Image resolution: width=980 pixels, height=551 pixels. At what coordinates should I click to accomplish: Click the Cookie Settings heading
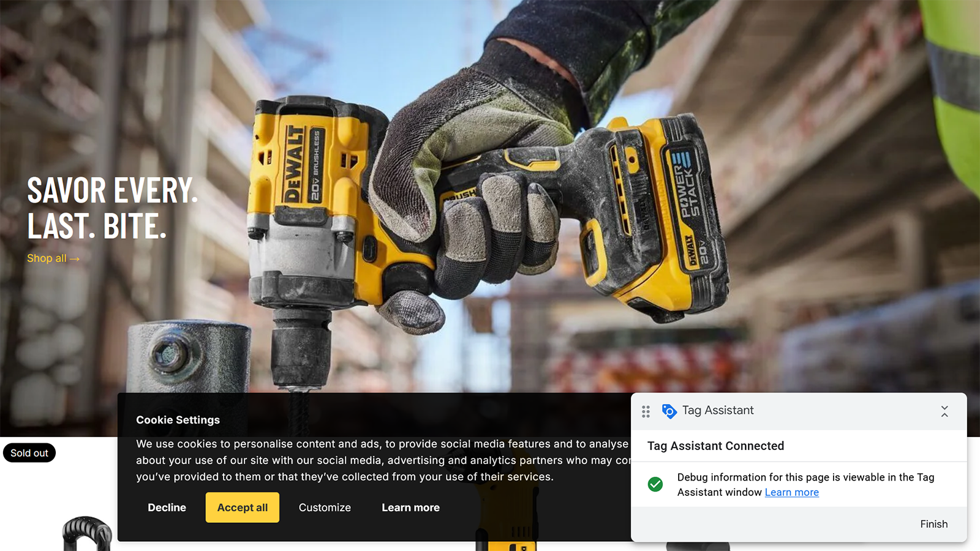point(178,420)
